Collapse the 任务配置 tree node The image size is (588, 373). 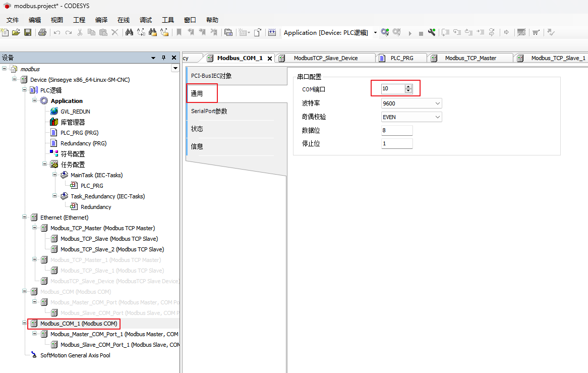pyautogui.click(x=45, y=164)
